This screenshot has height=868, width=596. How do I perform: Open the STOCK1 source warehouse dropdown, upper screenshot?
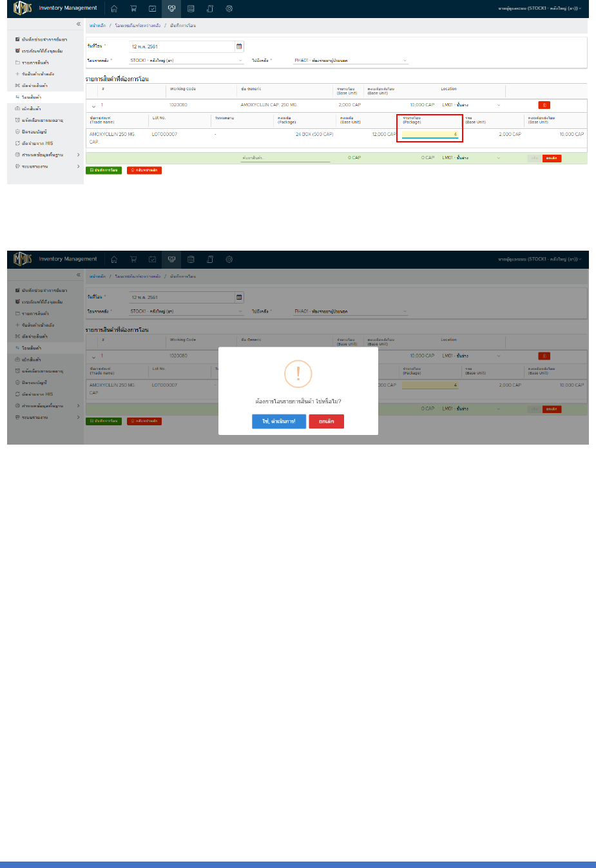[186, 61]
